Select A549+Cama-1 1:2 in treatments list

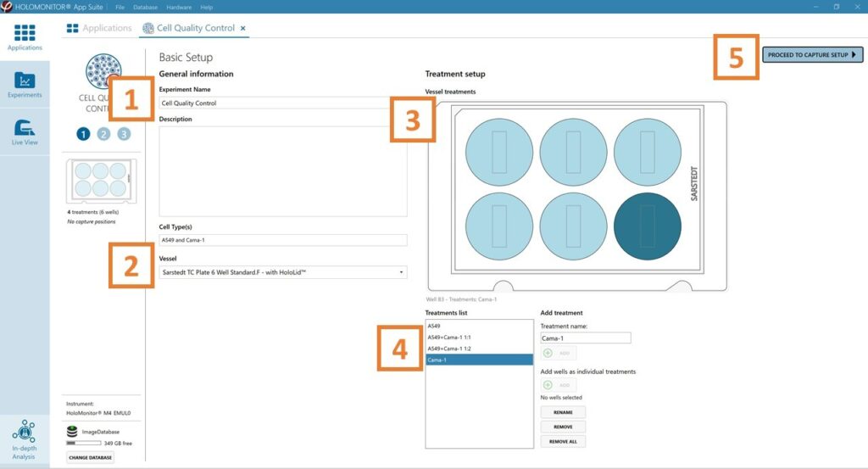[x=480, y=349]
